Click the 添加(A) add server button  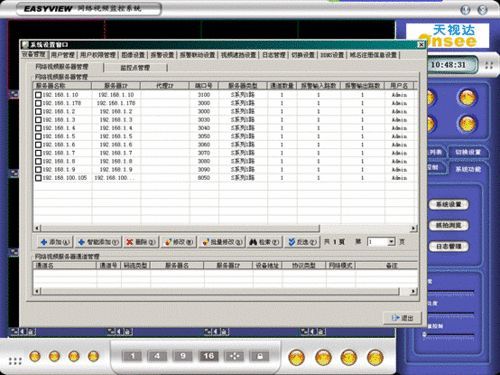tap(55, 242)
